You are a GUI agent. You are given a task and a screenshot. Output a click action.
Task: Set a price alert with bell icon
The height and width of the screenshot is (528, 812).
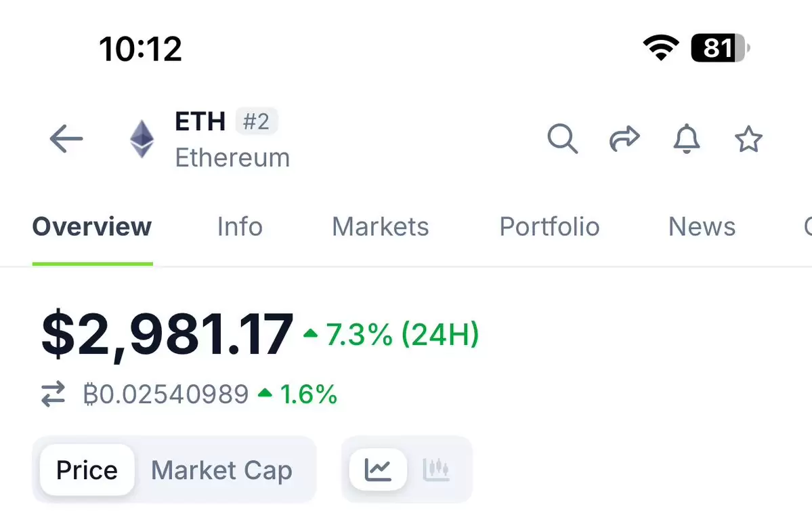pyautogui.click(x=687, y=139)
